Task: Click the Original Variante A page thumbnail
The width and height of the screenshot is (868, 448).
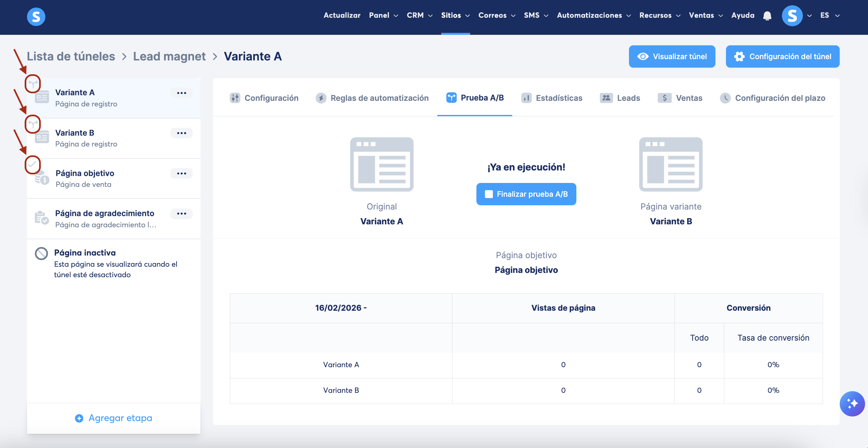Action: tap(381, 164)
